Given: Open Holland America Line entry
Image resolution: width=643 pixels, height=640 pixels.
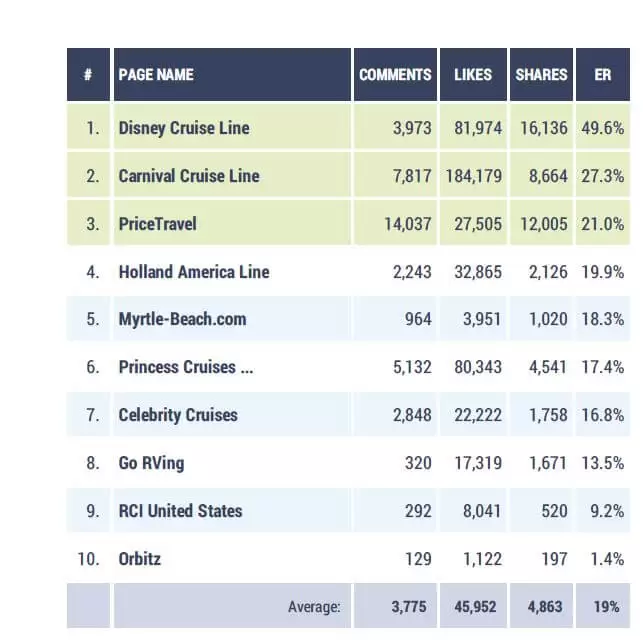Looking at the screenshot, I should pos(194,272).
